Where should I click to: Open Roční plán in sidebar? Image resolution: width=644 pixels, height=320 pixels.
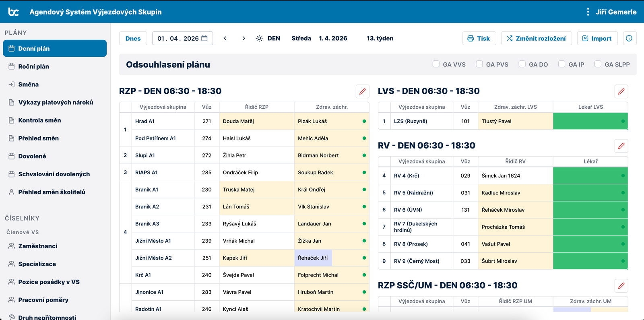point(33,66)
